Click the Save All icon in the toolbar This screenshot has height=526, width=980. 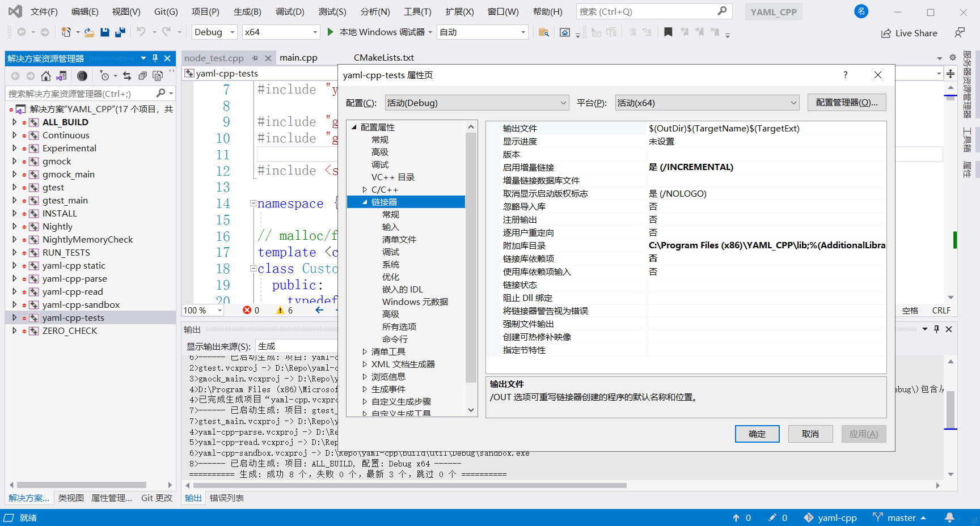(x=120, y=32)
